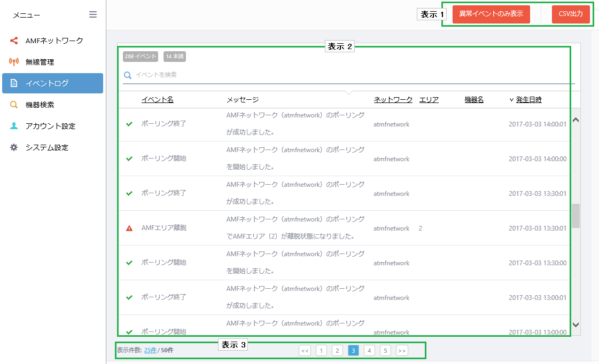599x364 pixels.
Task: Click the 269 イベント badge
Action: click(x=141, y=57)
